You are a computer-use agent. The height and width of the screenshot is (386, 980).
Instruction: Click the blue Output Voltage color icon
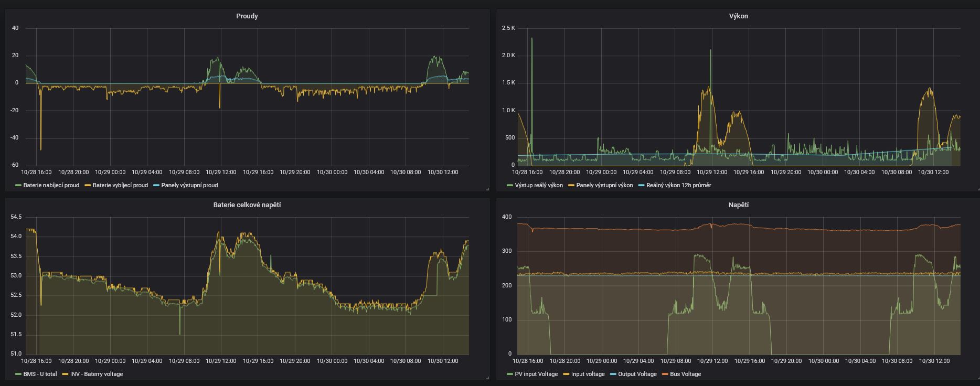coord(614,374)
